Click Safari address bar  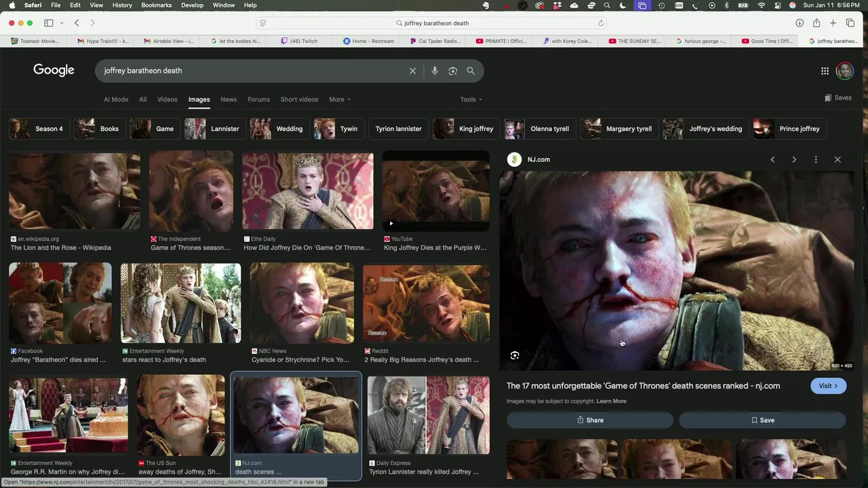coord(431,23)
